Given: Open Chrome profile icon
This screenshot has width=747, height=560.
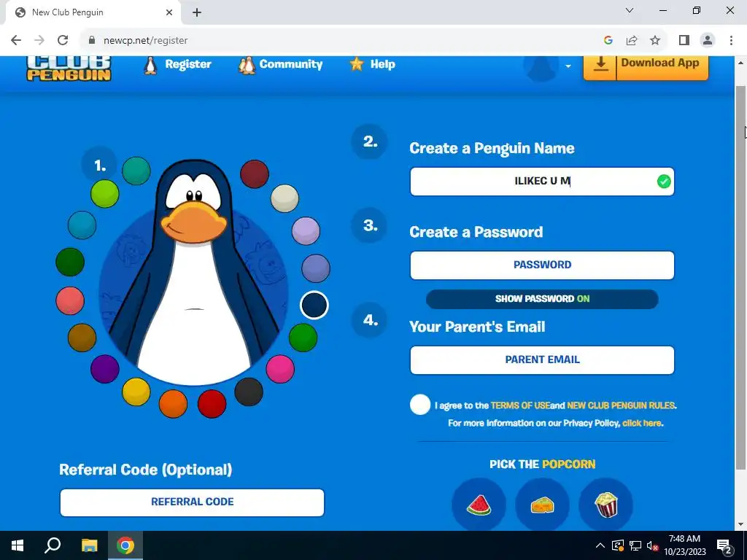Looking at the screenshot, I should pos(708,40).
